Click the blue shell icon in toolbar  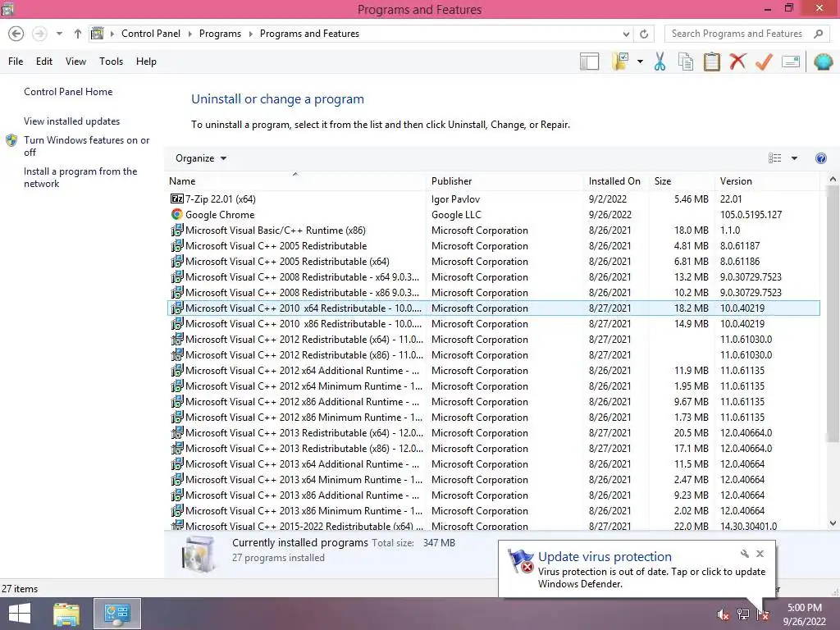[x=824, y=62]
